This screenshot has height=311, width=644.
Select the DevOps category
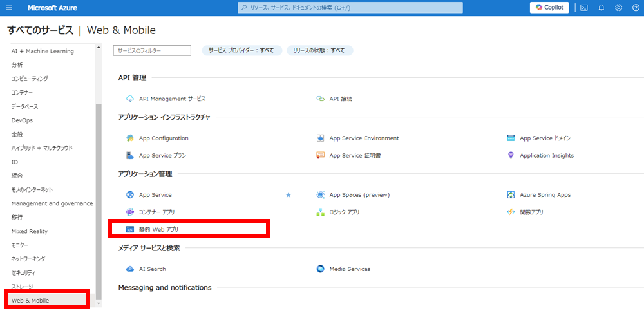click(x=22, y=120)
